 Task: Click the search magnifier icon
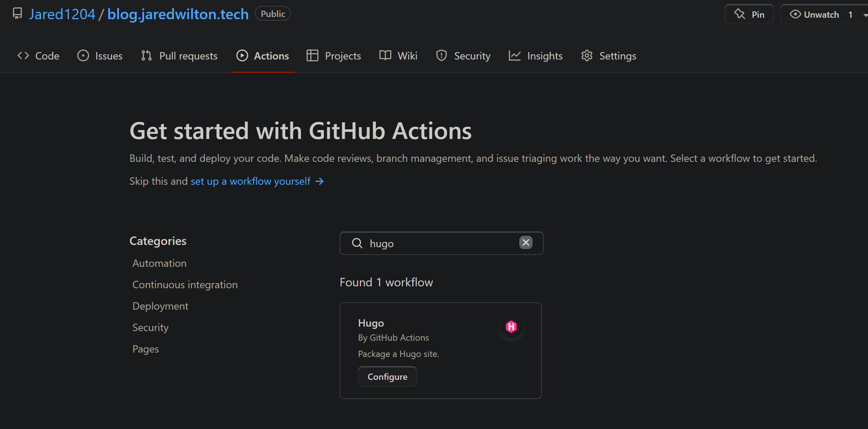[357, 243]
